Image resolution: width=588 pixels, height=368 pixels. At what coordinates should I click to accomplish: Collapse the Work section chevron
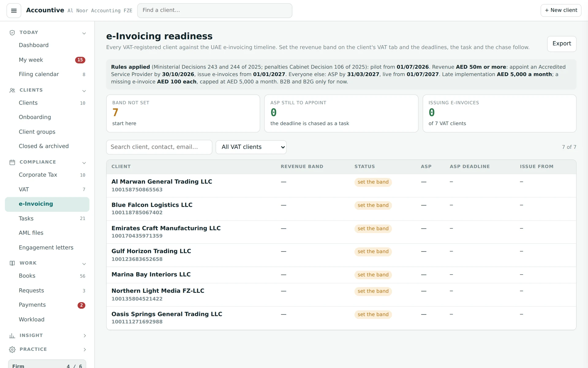click(x=84, y=264)
